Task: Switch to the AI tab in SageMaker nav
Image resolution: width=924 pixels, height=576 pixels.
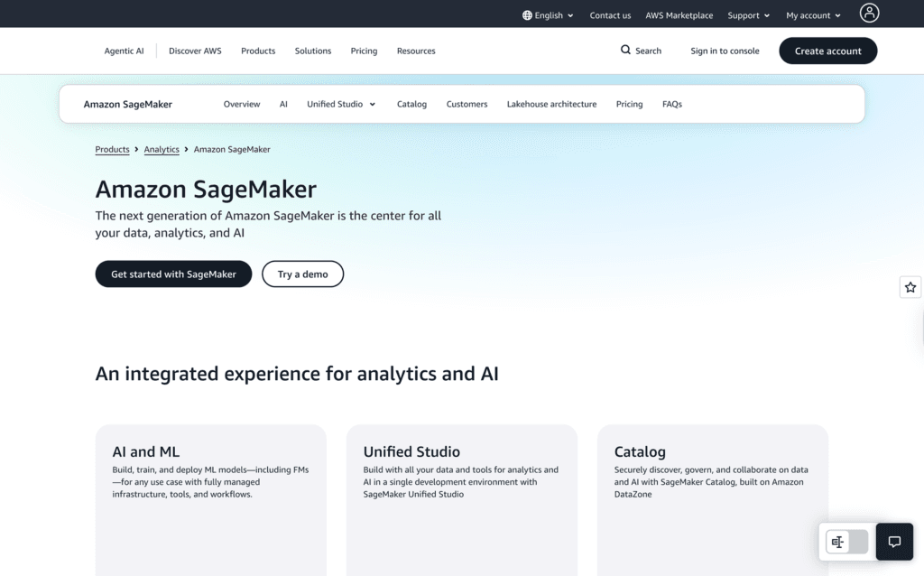Action: click(283, 105)
